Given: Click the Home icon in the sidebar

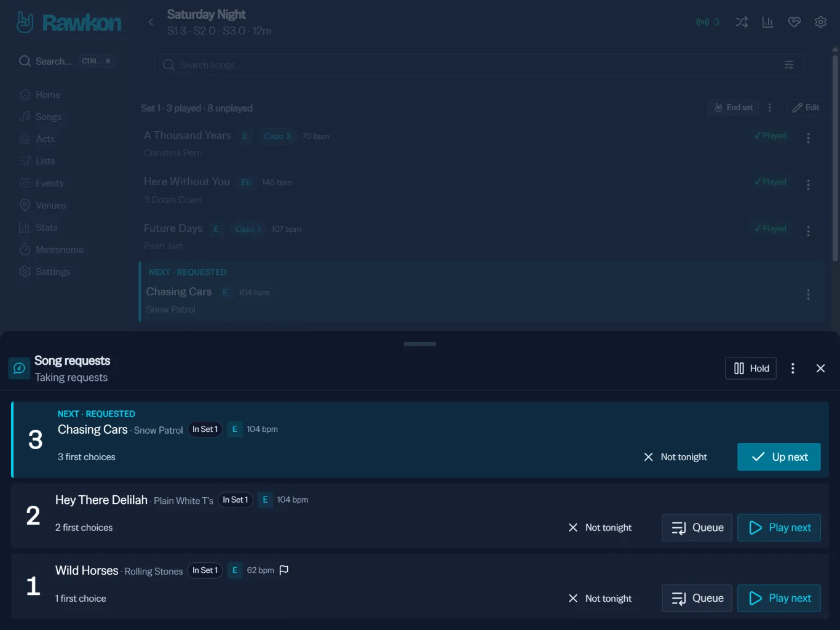Looking at the screenshot, I should pyautogui.click(x=25, y=94).
